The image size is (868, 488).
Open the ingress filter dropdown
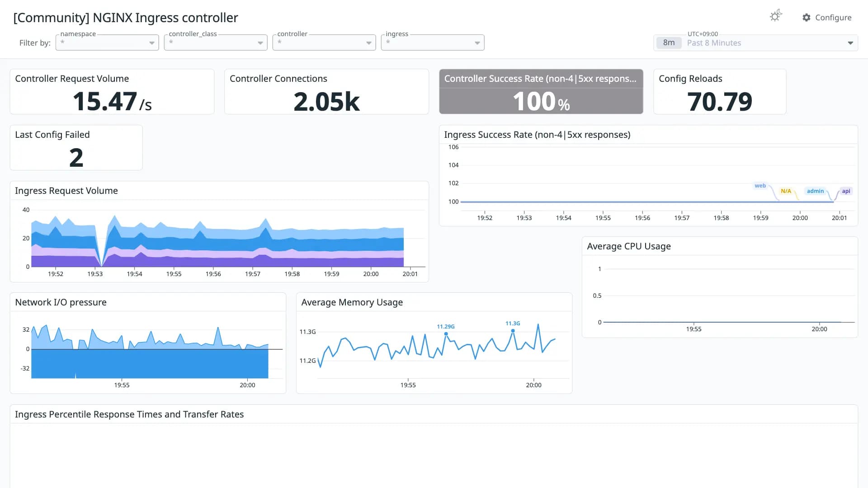(433, 42)
